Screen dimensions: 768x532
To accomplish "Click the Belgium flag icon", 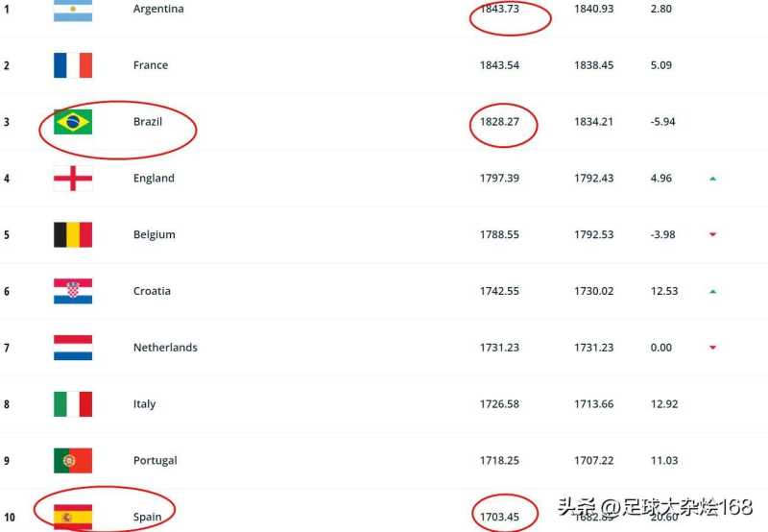I will [x=73, y=234].
